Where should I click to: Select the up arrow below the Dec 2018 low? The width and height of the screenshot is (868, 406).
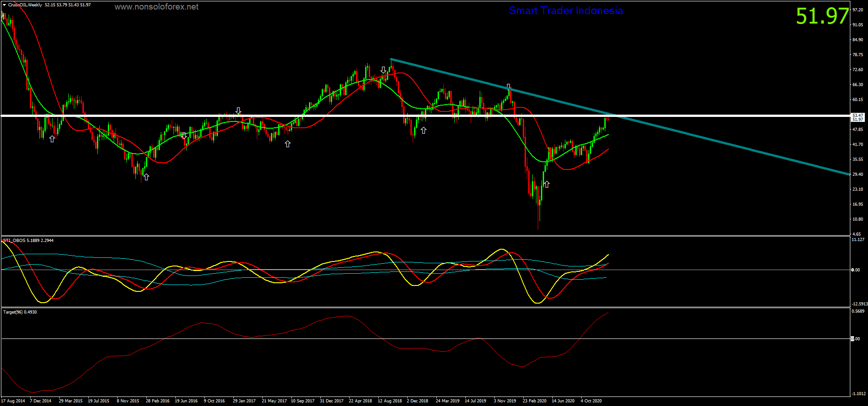[423, 130]
